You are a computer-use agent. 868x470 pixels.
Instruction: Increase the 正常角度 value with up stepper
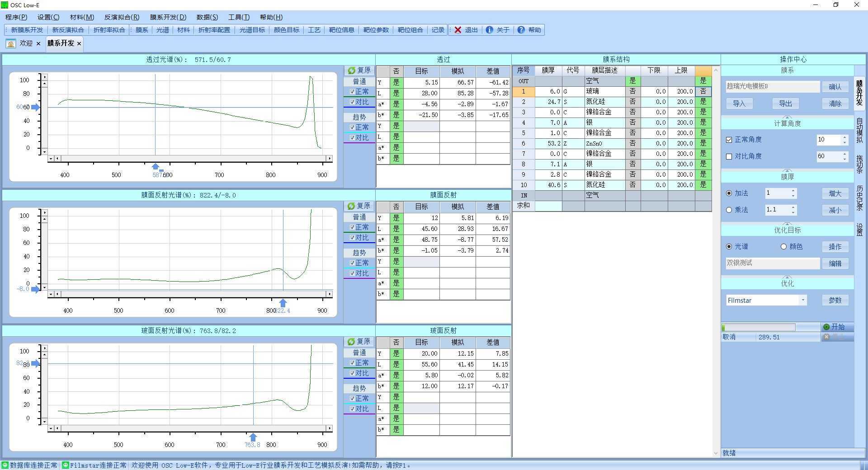[844, 137]
